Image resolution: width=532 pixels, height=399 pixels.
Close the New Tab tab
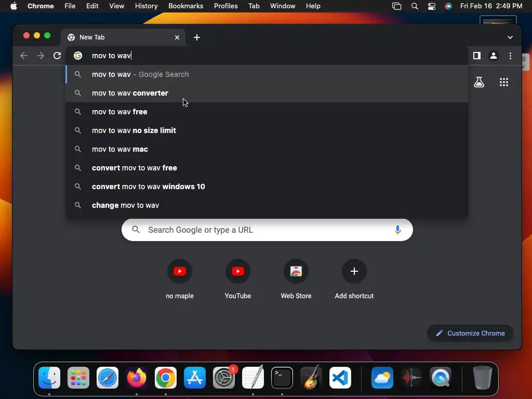pos(177,37)
